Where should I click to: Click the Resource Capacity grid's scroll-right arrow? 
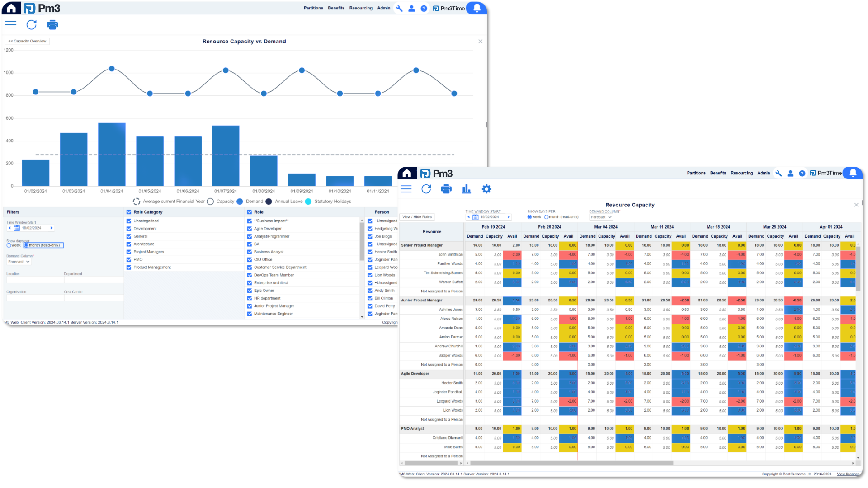(x=853, y=463)
